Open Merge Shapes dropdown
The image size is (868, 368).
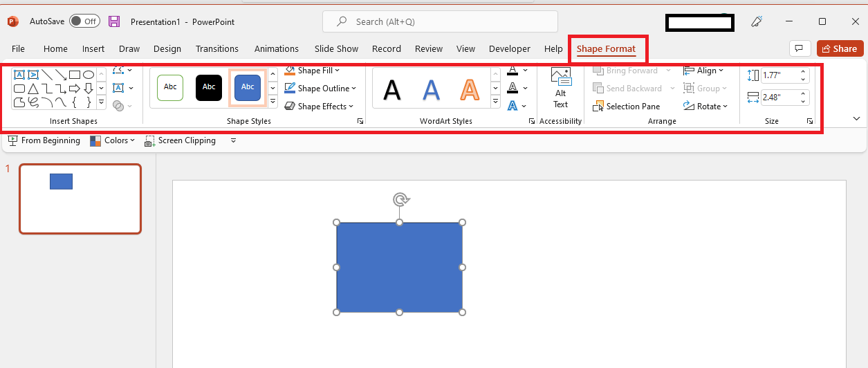(x=122, y=106)
